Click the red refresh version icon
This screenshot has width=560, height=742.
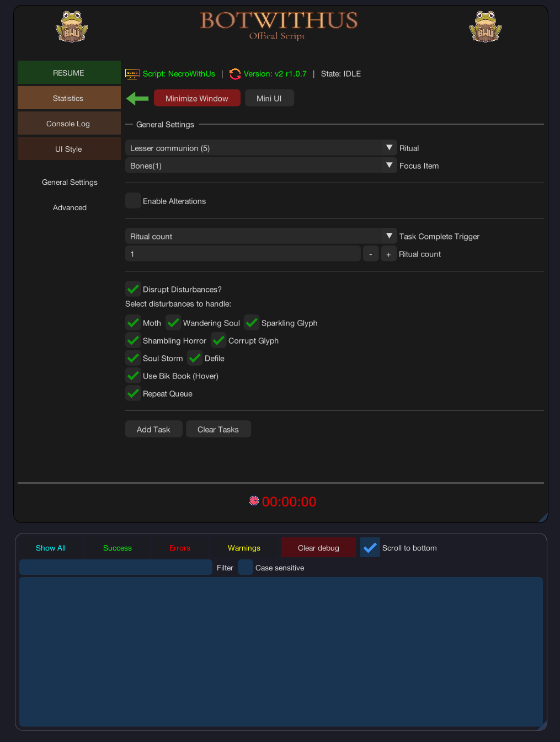click(235, 74)
